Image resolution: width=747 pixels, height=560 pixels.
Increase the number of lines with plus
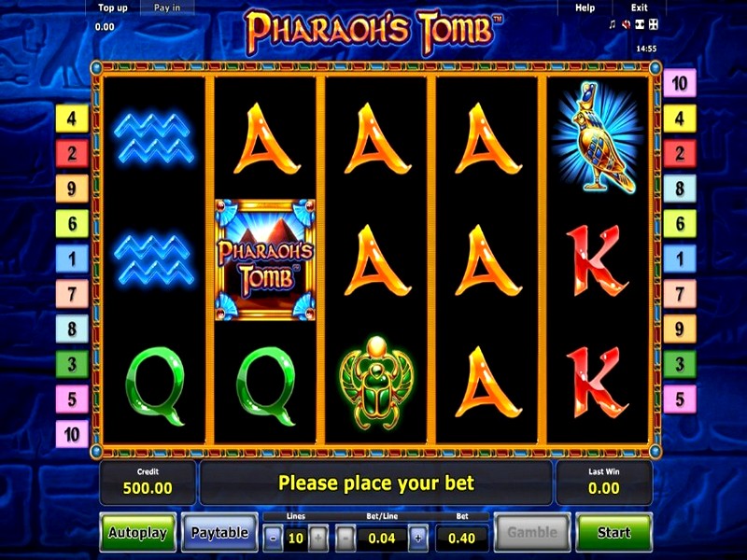[x=318, y=539]
